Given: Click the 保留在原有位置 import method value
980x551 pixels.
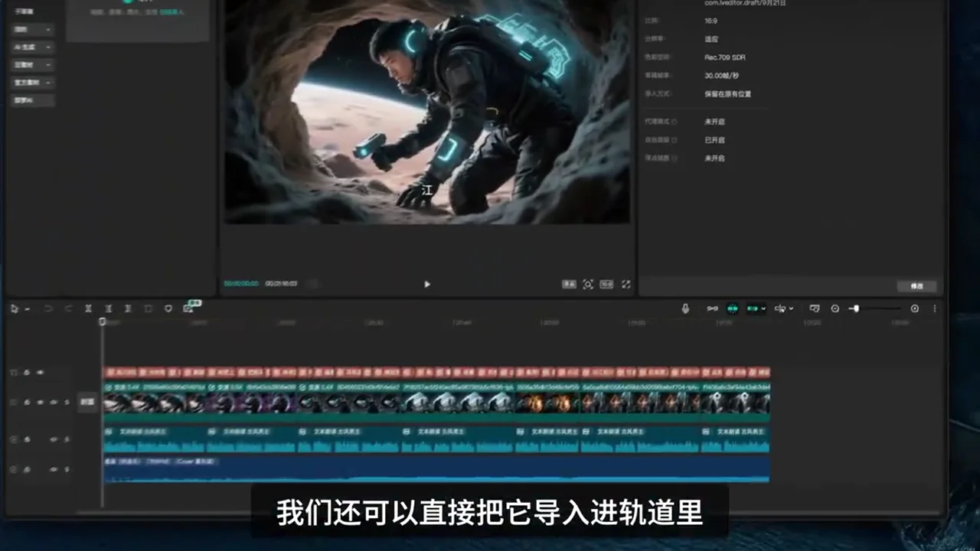Looking at the screenshot, I should [728, 94].
